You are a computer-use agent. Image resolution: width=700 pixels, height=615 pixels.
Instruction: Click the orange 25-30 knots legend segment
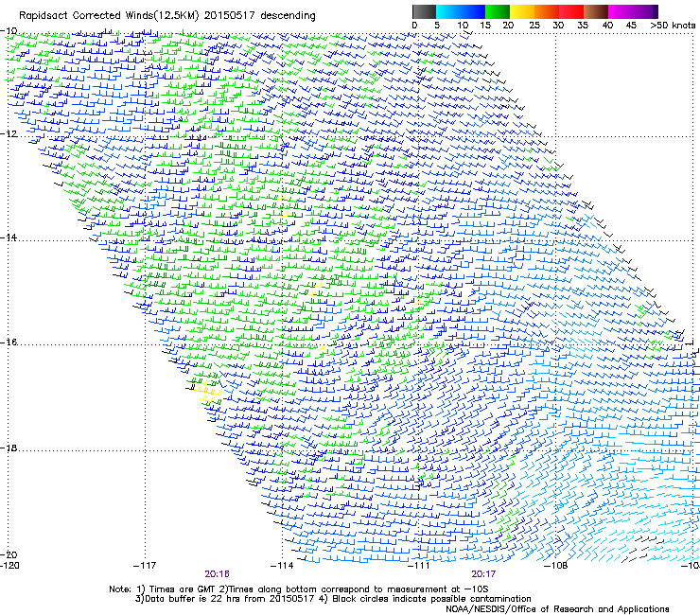[547, 11]
